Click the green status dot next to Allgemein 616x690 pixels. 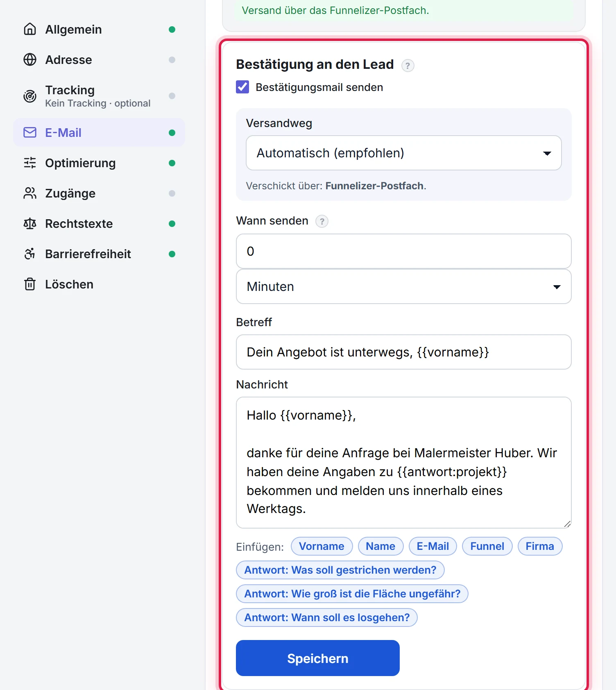[172, 30]
